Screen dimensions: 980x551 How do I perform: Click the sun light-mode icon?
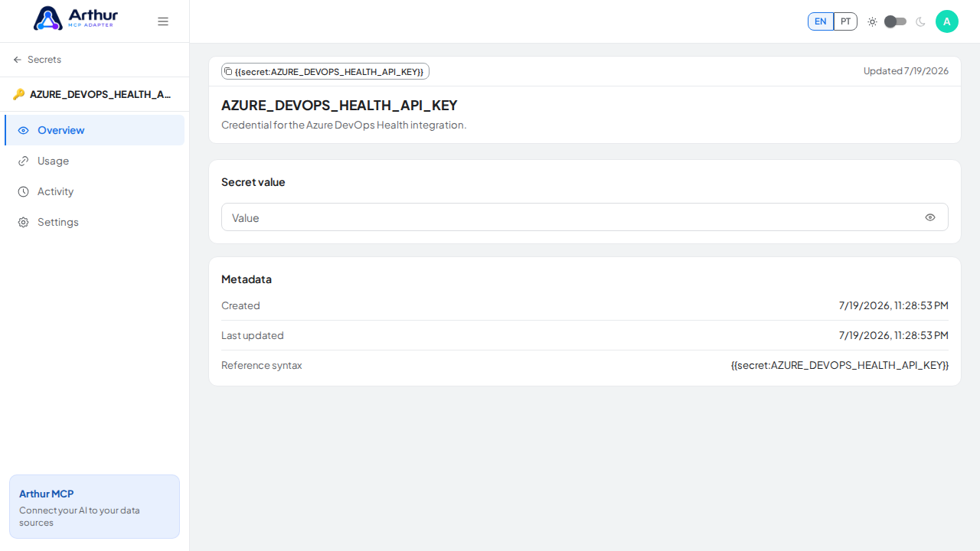click(872, 21)
